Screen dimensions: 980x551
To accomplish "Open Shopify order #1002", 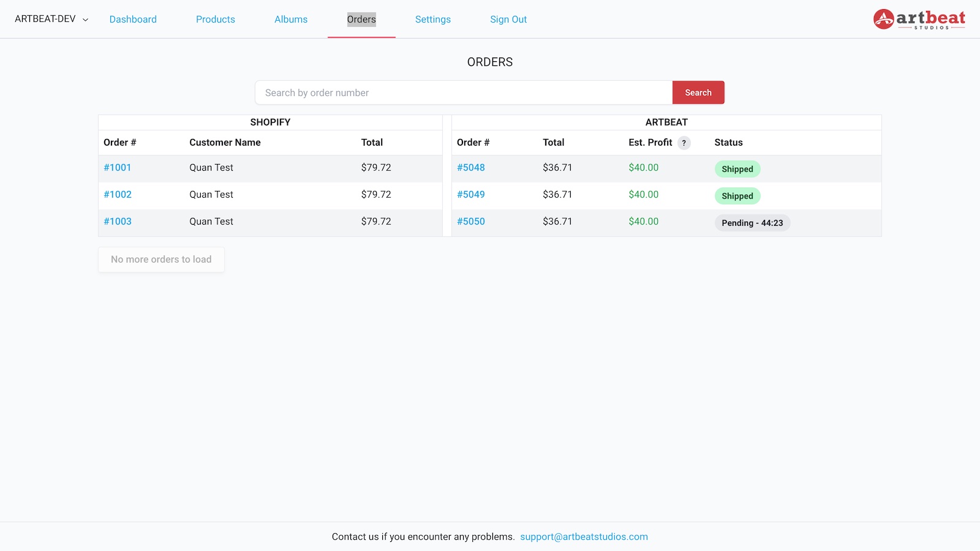I will tap(118, 194).
